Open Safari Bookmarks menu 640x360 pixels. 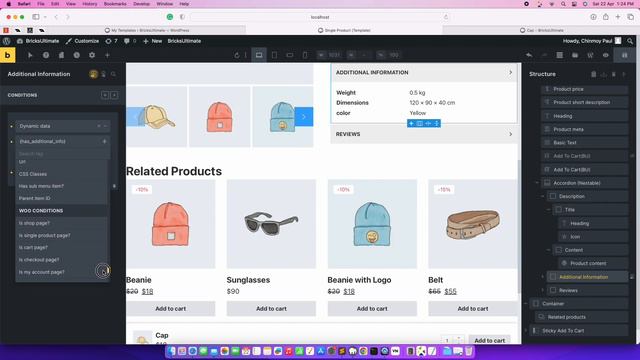[115, 4]
